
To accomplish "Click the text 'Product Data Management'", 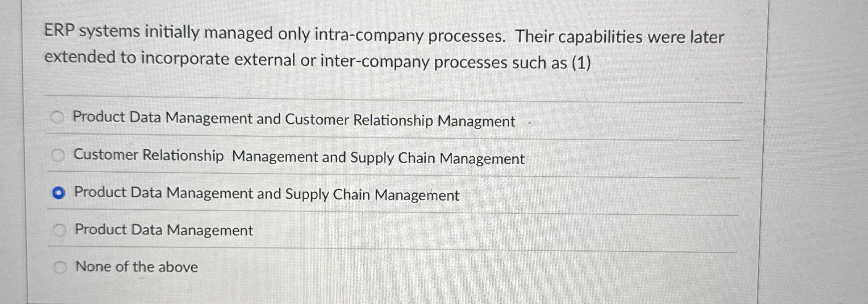I will 164,229.
